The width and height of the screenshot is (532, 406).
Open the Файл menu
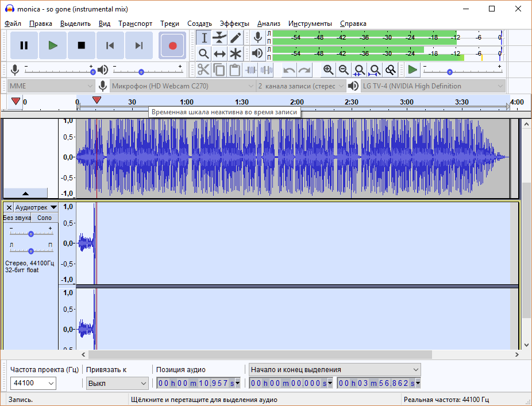pos(13,24)
